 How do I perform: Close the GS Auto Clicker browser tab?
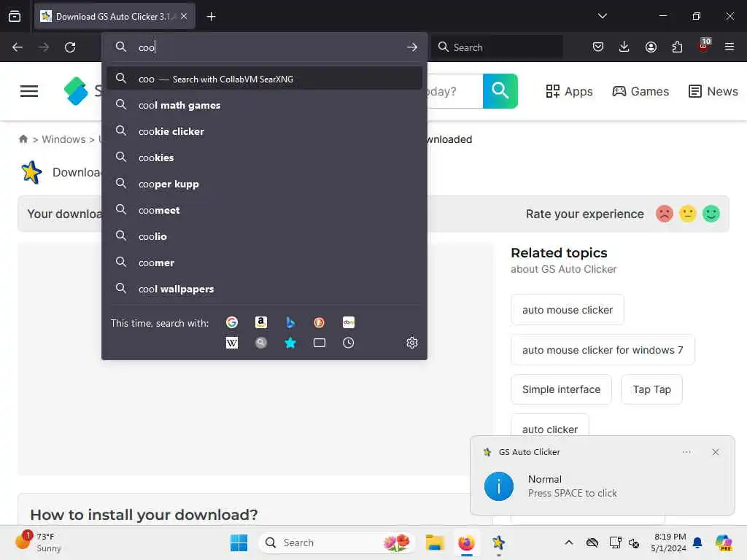click(184, 16)
